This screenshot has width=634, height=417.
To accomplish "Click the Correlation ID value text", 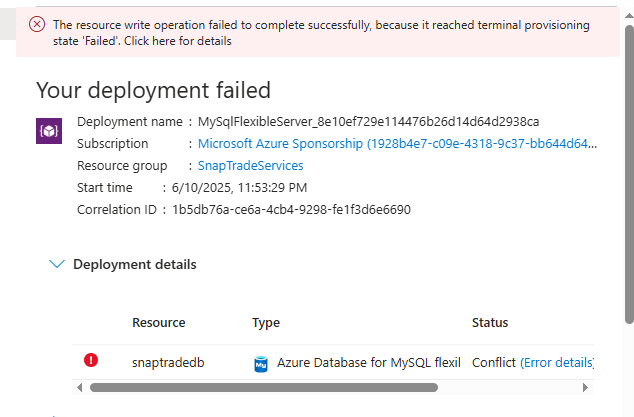I will [x=291, y=210].
